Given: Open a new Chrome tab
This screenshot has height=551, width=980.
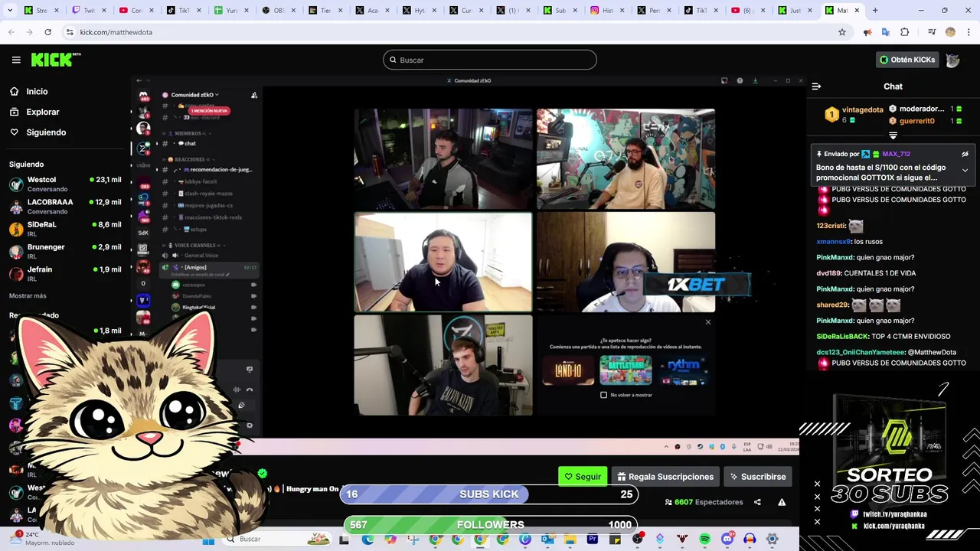Looking at the screenshot, I should [875, 11].
